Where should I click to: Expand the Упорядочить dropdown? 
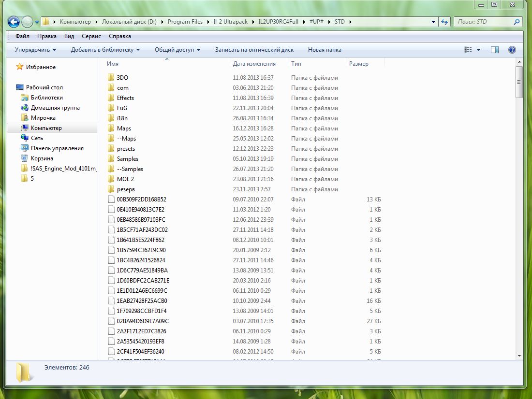(35, 50)
